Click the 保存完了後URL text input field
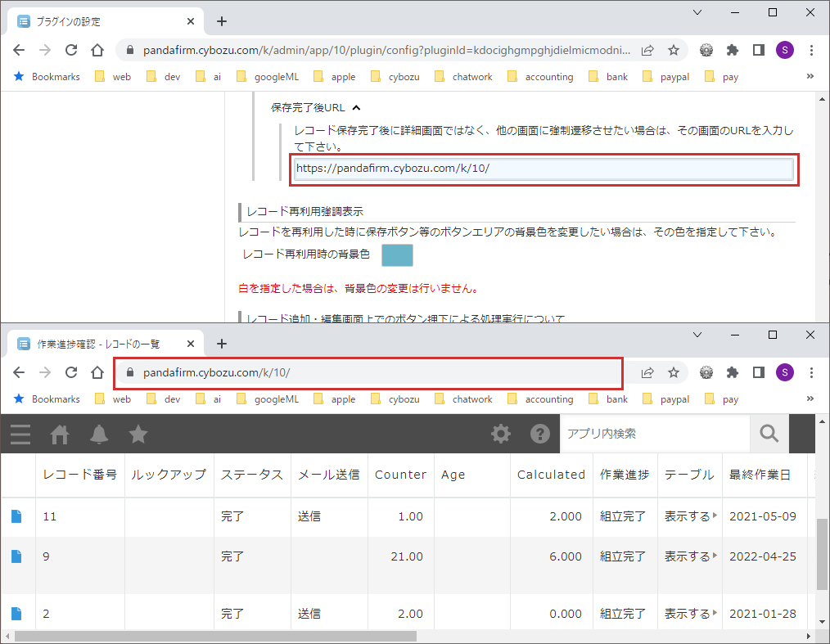830x644 pixels. coord(544,169)
